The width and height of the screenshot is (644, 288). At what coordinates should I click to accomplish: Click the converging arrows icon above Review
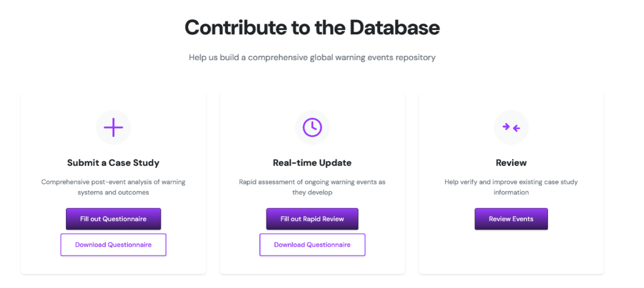(511, 127)
